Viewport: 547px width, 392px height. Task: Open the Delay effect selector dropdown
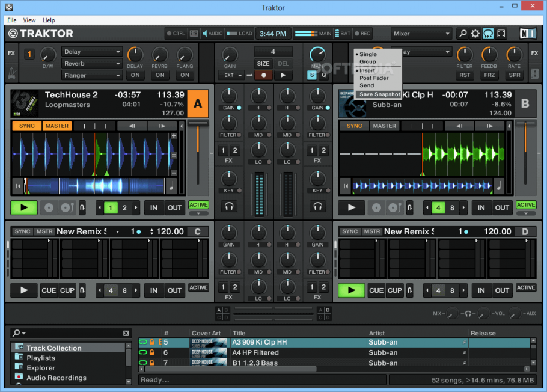click(x=91, y=51)
